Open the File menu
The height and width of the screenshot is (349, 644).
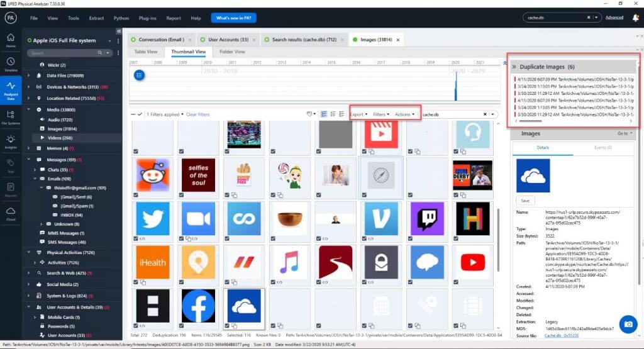coord(34,18)
